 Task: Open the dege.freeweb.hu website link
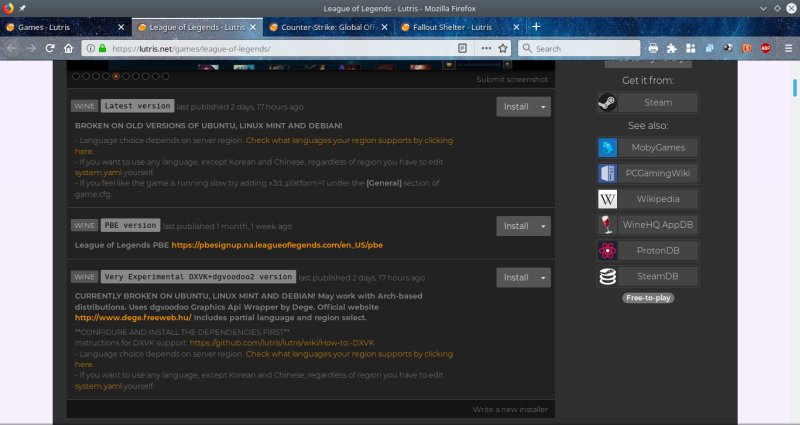[133, 317]
